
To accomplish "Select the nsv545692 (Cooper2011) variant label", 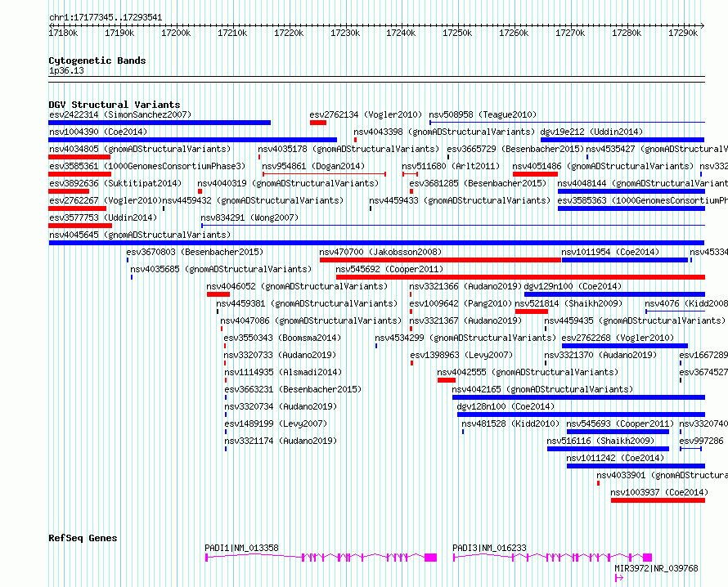I will pos(389,269).
